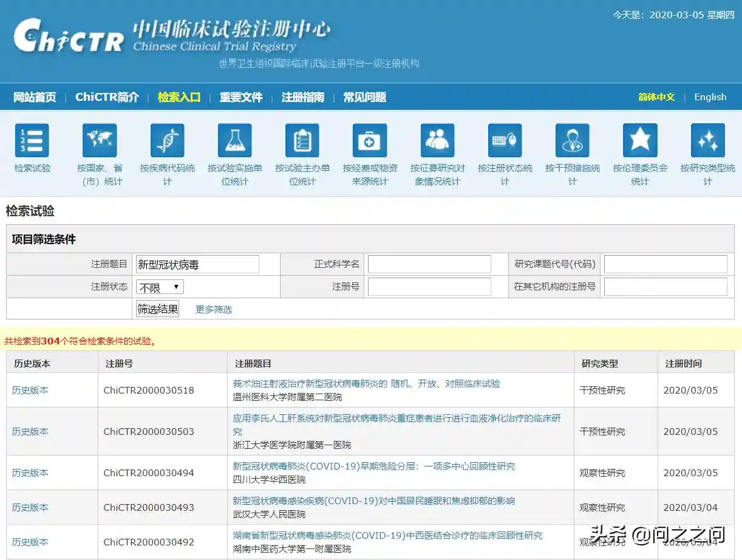Open 历史版本 for ChiCTR2000030518

(x=30, y=390)
